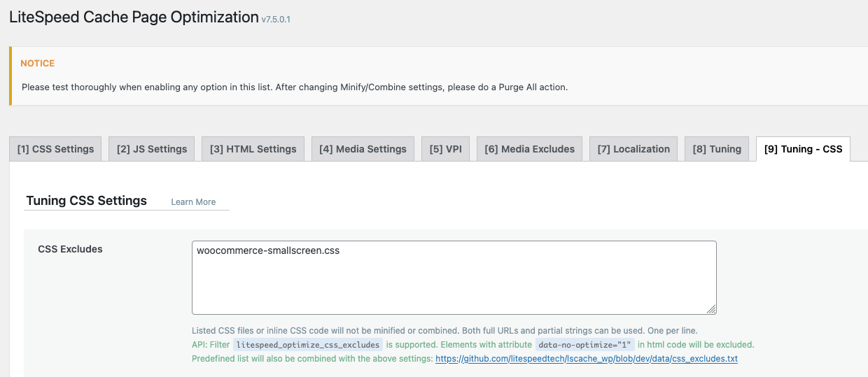Open the GitHub css_excludes.txt link
868x377 pixels.
pos(586,359)
